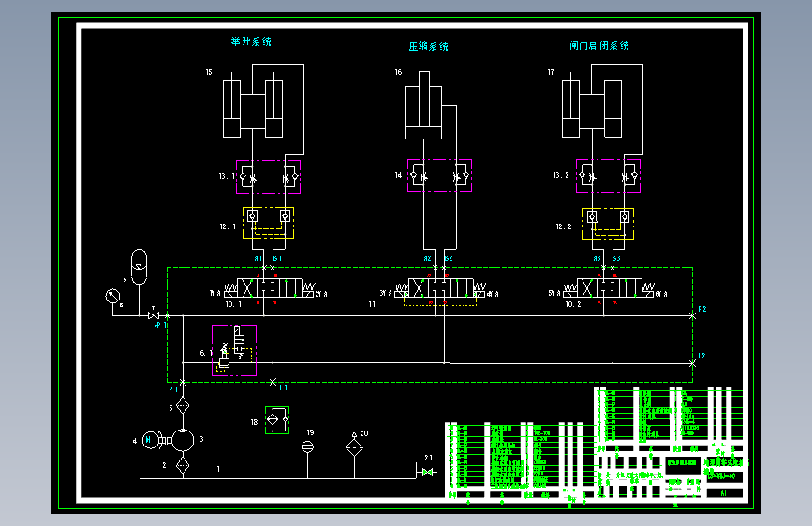812x526 pixels.
Task: Select the electric motor symbol marked M
Action: click(x=150, y=440)
